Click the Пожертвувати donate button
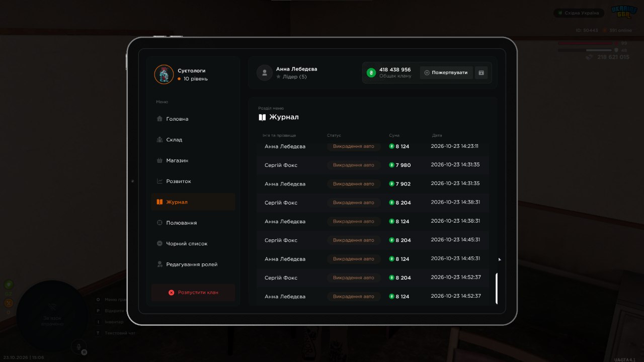The image size is (644, 362). 446,72
